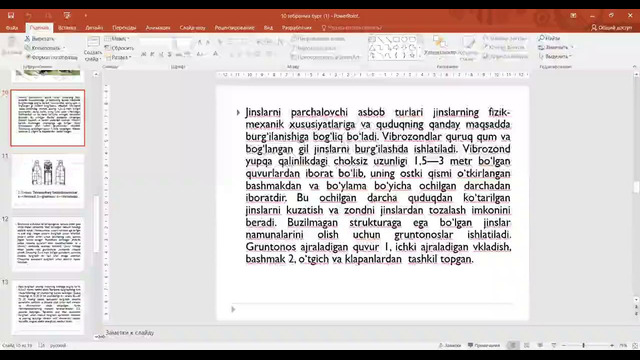This screenshot has height=360, width=640.
Task: Expand Выделить select dropdown
Action: 570,56
